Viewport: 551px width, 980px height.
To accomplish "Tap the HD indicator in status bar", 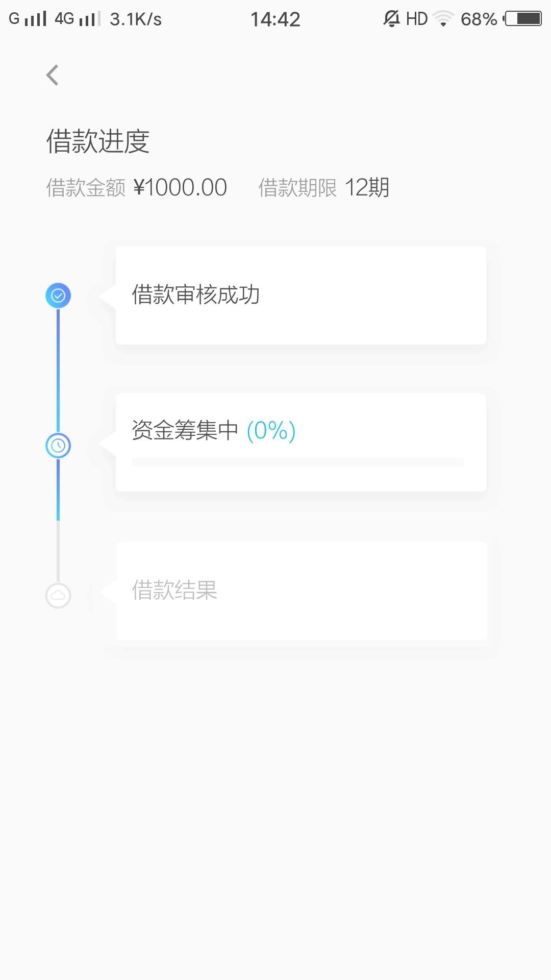I will pos(417,19).
